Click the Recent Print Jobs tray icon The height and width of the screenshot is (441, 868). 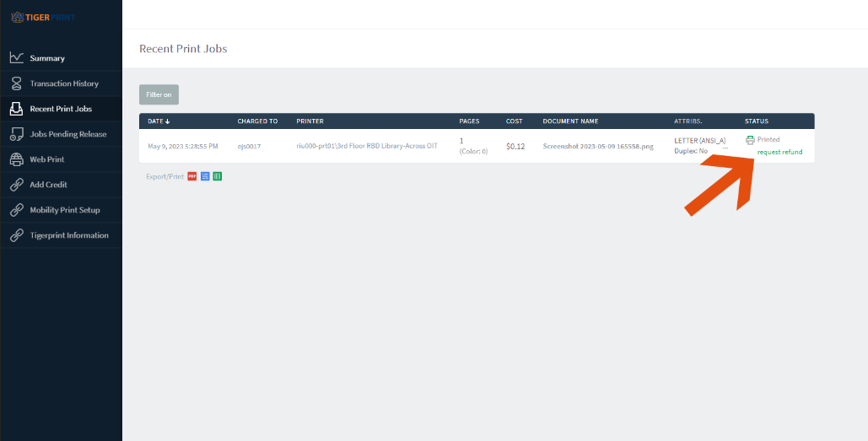pyautogui.click(x=17, y=109)
